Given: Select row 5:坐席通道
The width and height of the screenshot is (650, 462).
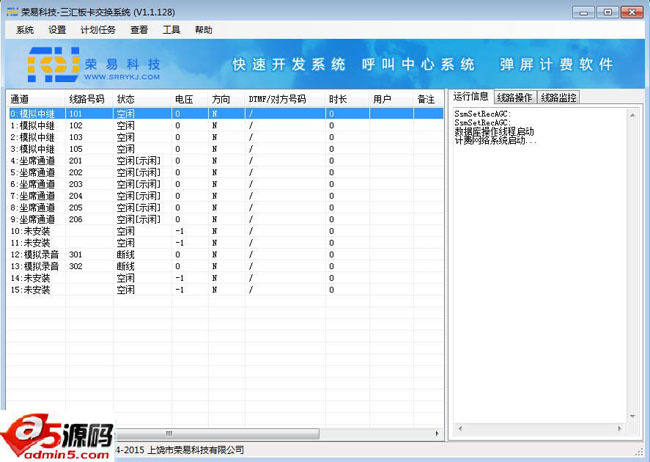Looking at the screenshot, I should point(226,172).
